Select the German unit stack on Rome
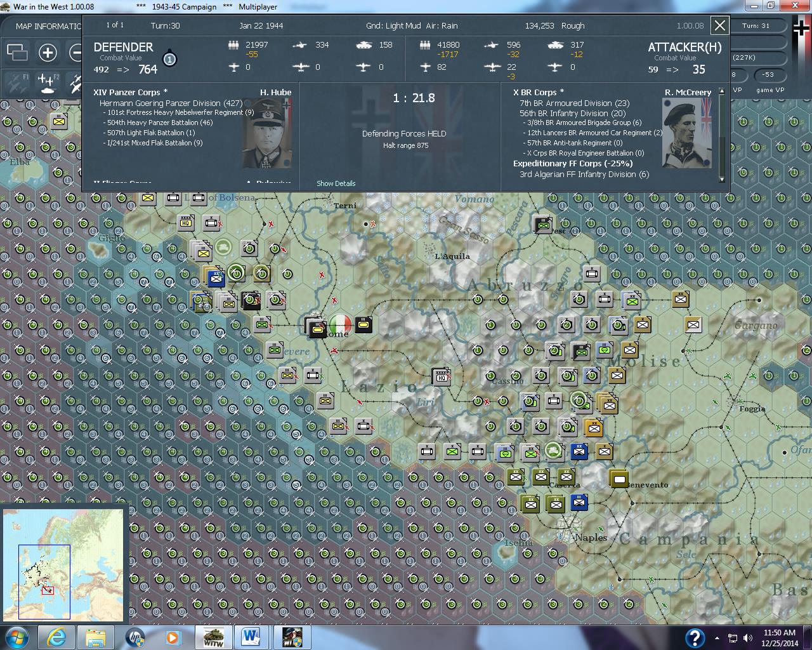The width and height of the screenshot is (812, 650). click(315, 327)
